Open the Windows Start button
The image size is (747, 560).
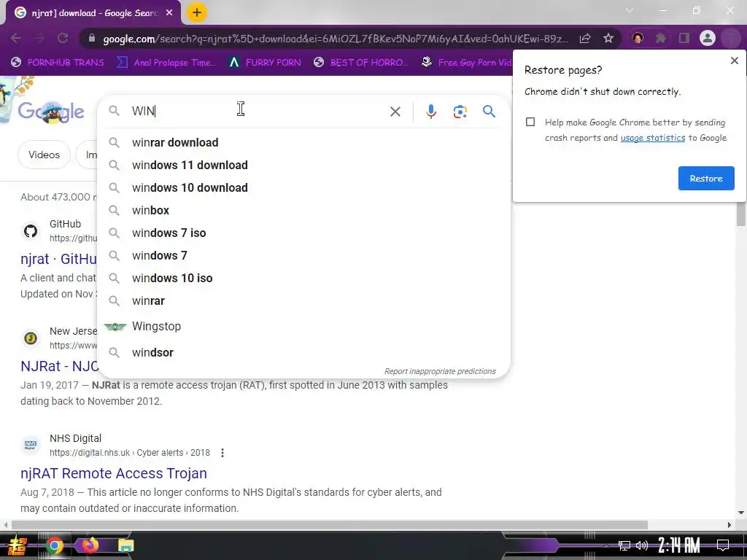[16, 545]
